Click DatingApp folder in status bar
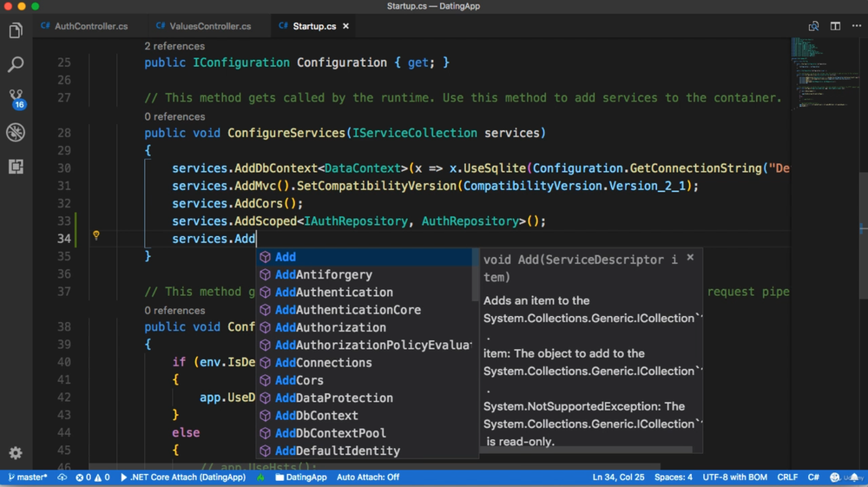Viewport: 868px width, 487px height. (x=301, y=477)
